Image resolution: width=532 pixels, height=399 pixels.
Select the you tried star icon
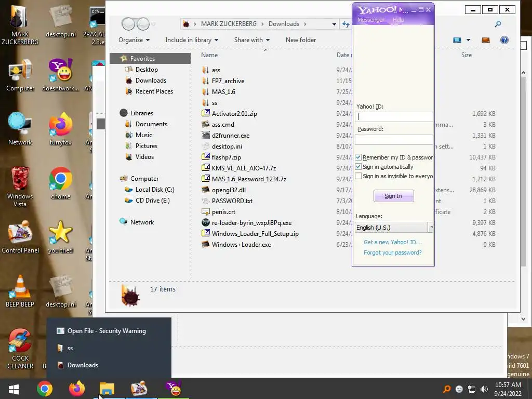[60, 237]
